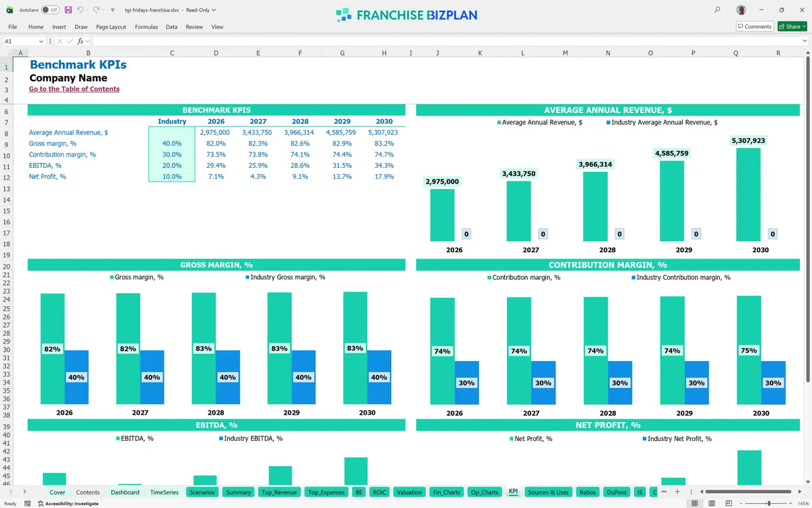This screenshot has height=508, width=812.
Task: Open the Top_Revenue sheet tab
Action: tap(279, 492)
